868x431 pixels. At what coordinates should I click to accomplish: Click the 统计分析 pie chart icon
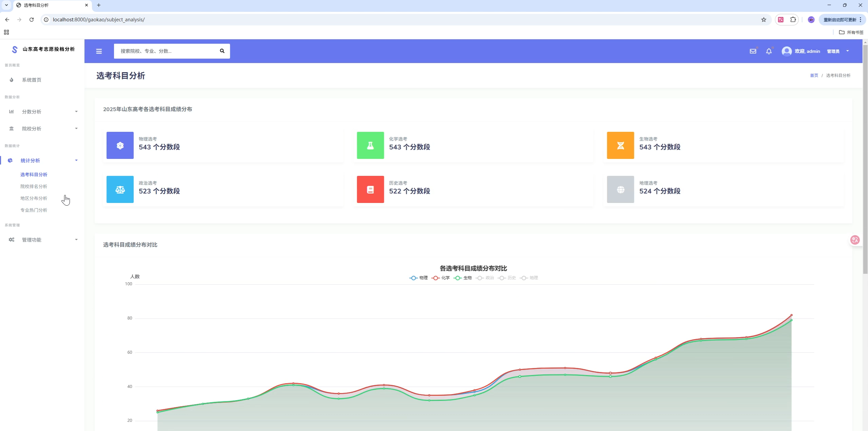[10, 160]
